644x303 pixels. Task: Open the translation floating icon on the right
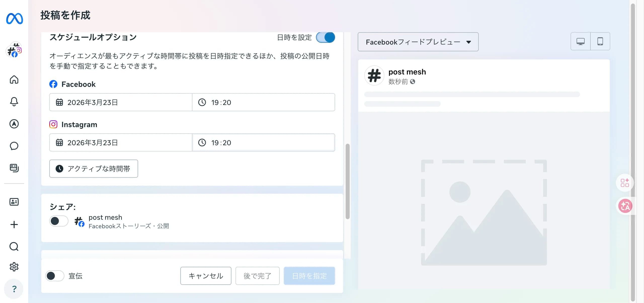[x=626, y=206]
